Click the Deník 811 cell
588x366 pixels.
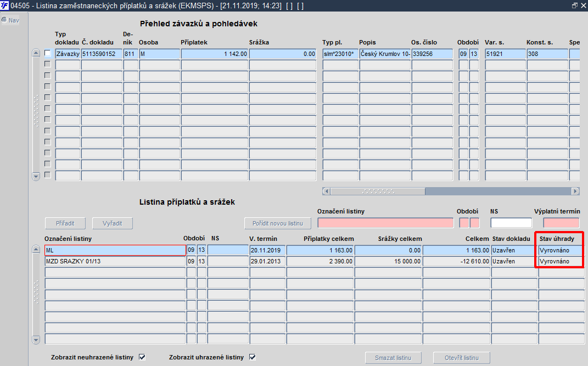131,54
